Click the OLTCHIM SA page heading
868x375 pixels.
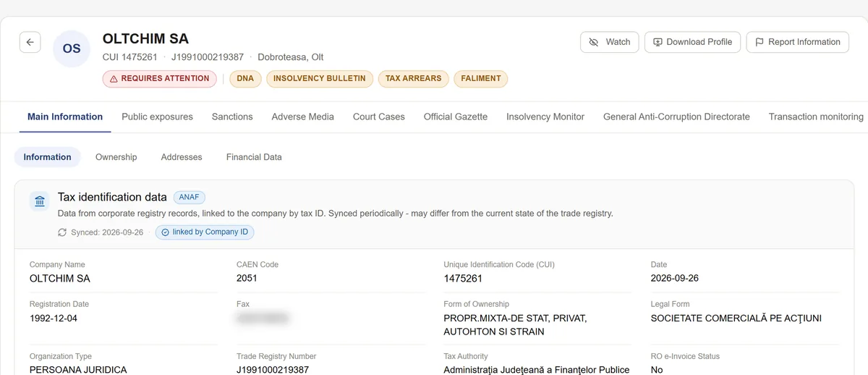(x=145, y=38)
